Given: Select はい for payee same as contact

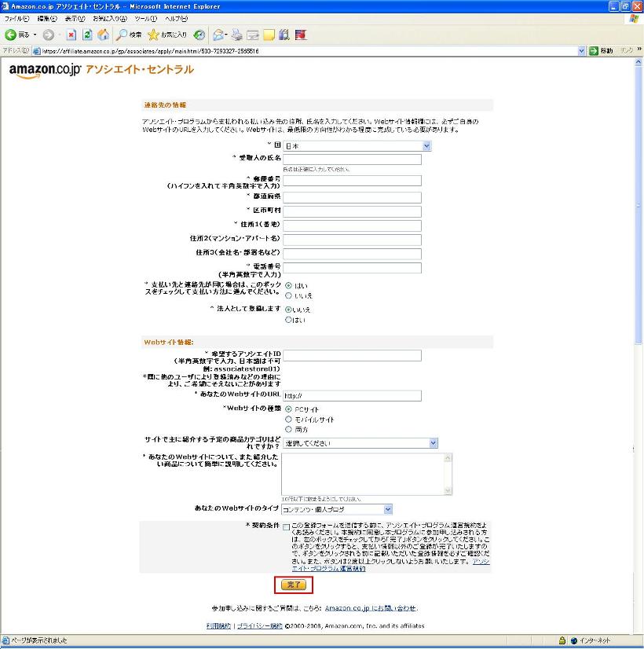Looking at the screenshot, I should coord(288,285).
